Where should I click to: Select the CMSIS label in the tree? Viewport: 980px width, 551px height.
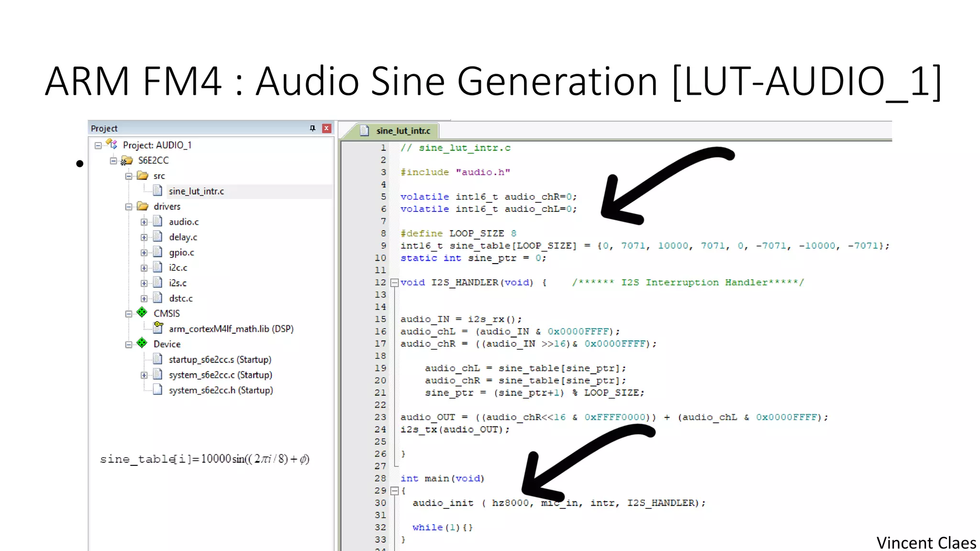point(167,314)
